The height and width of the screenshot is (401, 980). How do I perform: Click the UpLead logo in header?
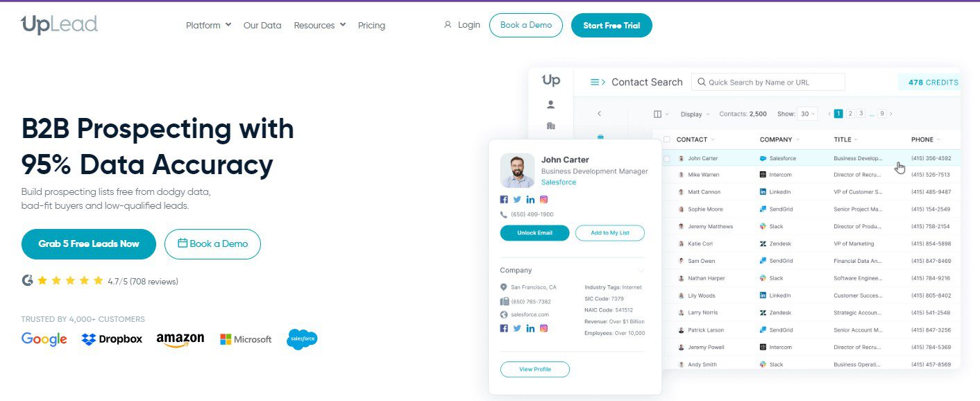pos(60,25)
